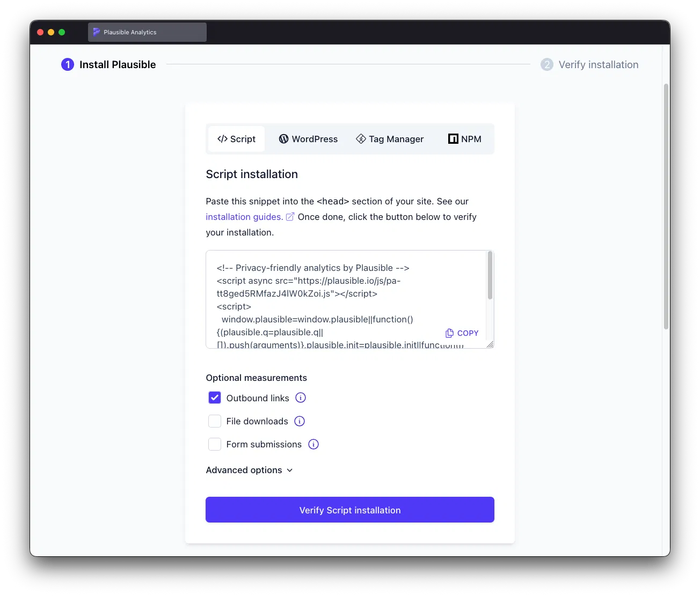
Task: Expand Advanced options
Action: click(244, 470)
